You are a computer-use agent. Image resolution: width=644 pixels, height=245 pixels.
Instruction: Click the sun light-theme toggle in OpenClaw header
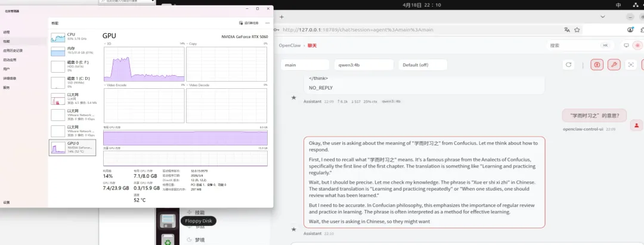point(637,45)
